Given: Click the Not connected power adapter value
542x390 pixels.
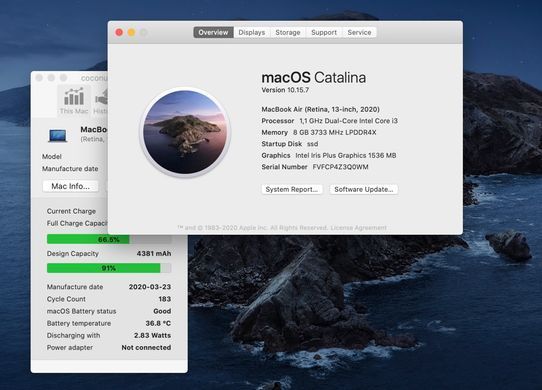Looking at the screenshot, I should (x=146, y=347).
